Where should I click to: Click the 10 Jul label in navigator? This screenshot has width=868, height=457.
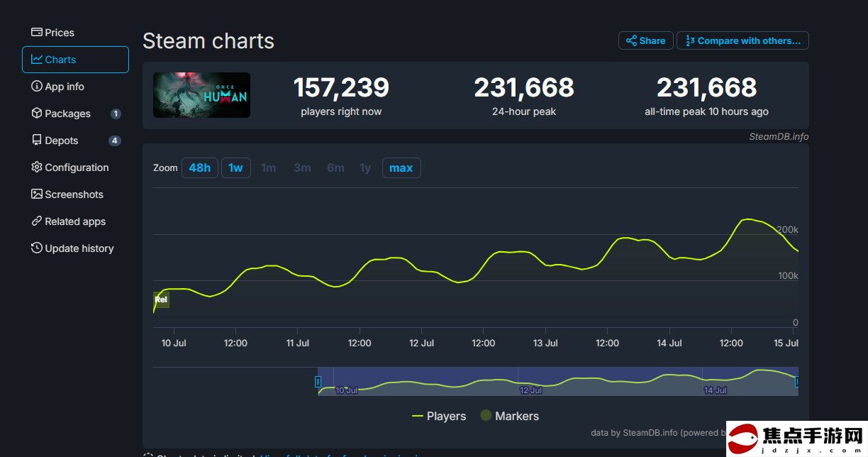(x=346, y=390)
